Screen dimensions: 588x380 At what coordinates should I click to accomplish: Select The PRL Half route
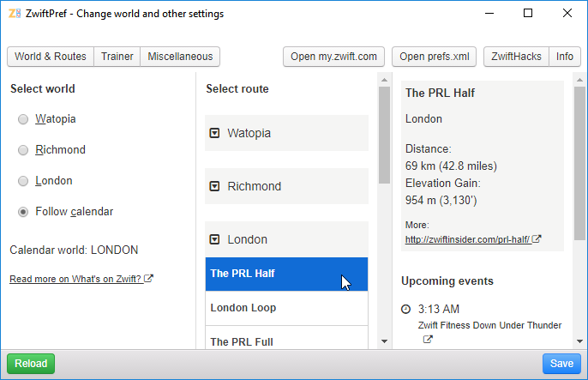(x=286, y=274)
